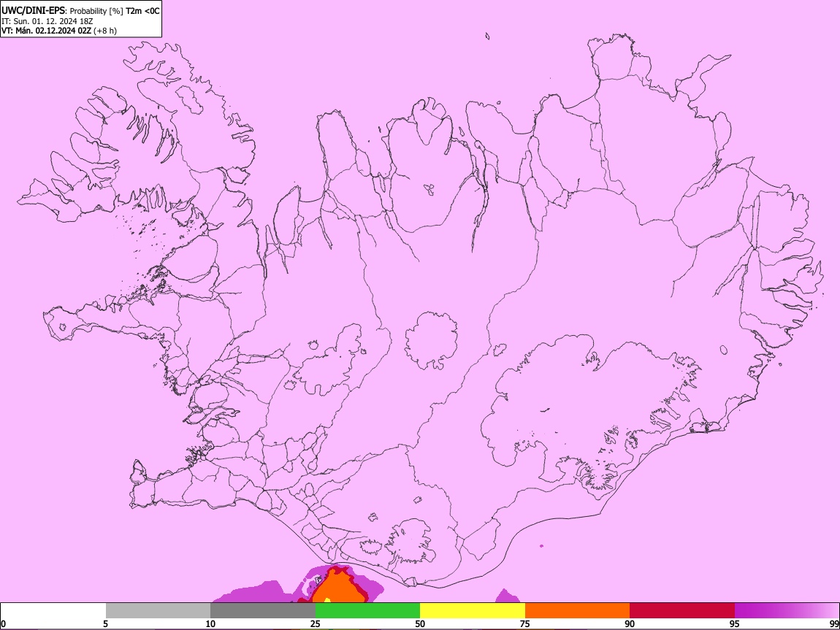
Task: Click the legend tick label '25'
Action: coord(316,624)
